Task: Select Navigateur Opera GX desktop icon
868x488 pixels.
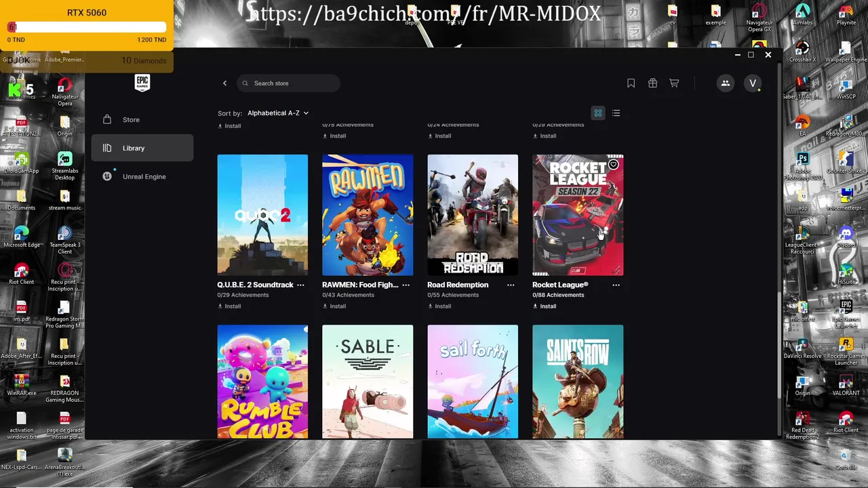Action: tap(759, 18)
